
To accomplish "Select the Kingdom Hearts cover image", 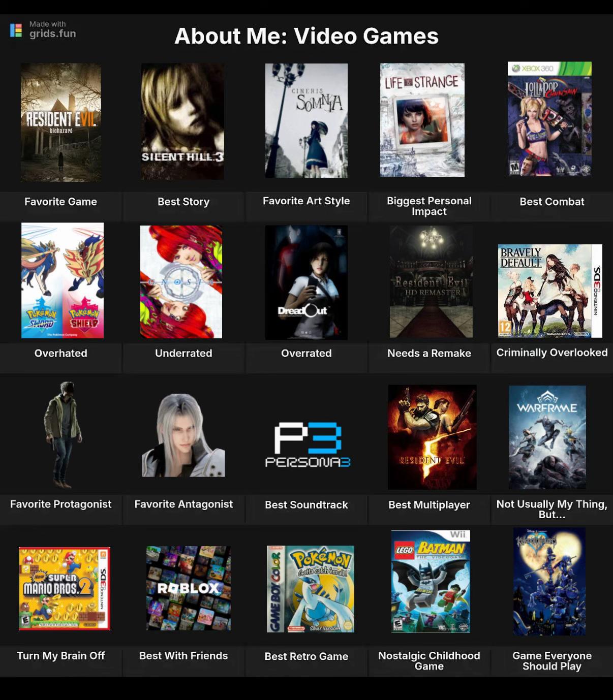I will coord(549,582).
